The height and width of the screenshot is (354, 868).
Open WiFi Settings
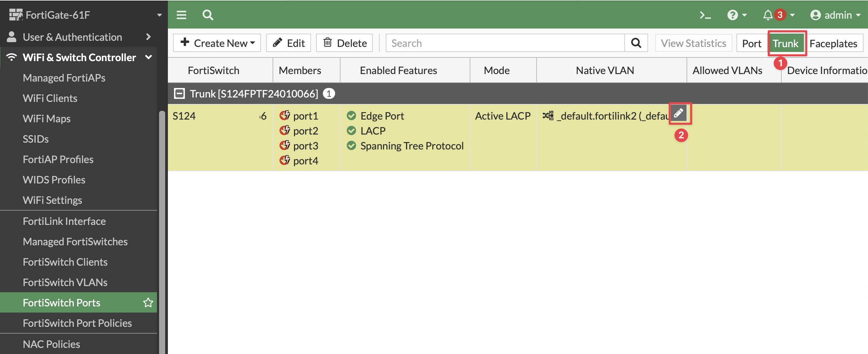point(52,200)
